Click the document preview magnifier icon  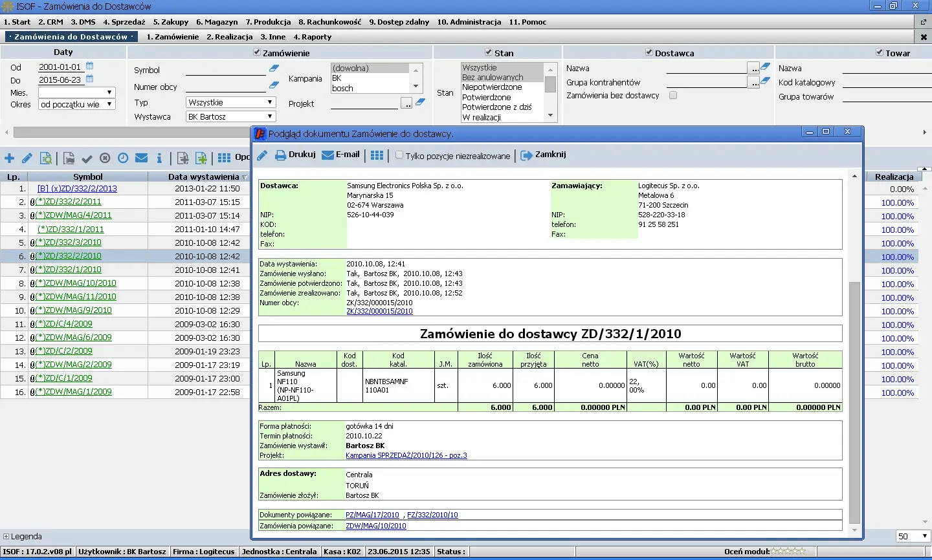(x=46, y=158)
